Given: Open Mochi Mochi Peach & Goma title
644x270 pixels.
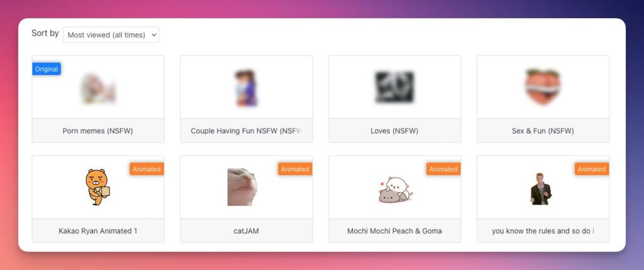Looking at the screenshot, I should click(395, 231).
